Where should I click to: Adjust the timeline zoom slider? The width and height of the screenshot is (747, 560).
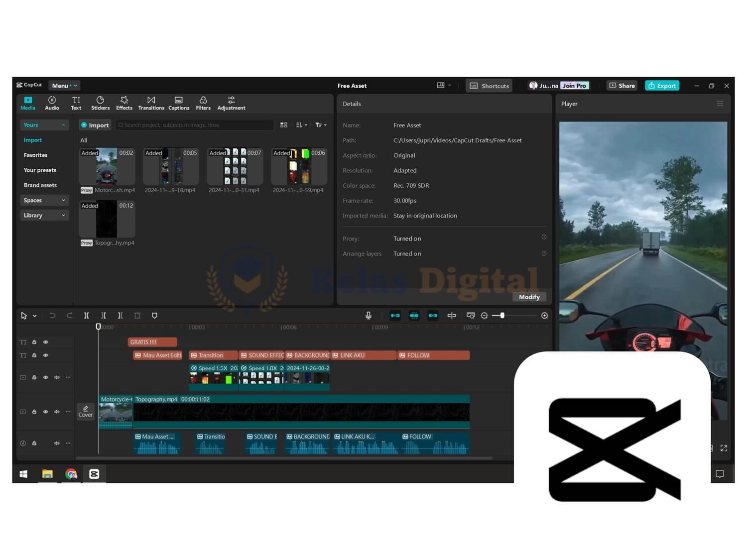point(502,316)
